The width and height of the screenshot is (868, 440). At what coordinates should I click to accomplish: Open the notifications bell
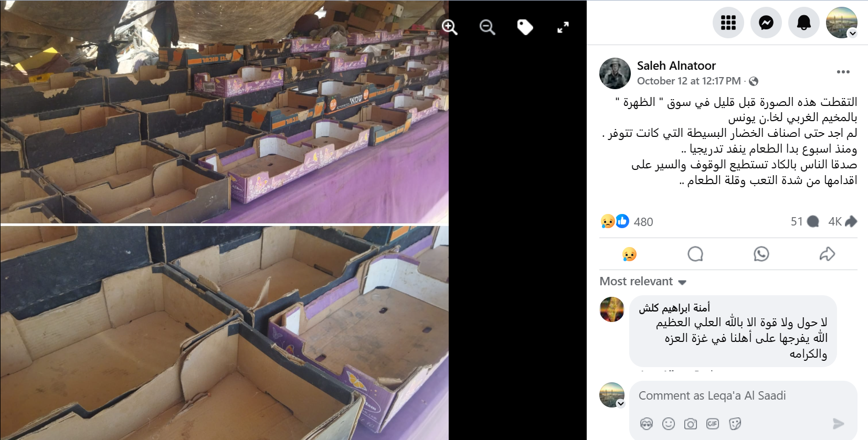click(803, 23)
